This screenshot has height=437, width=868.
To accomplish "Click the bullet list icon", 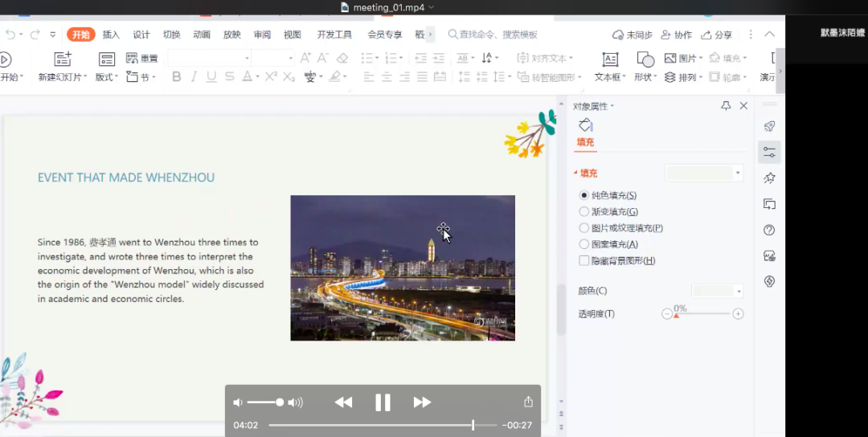I will tap(366, 58).
